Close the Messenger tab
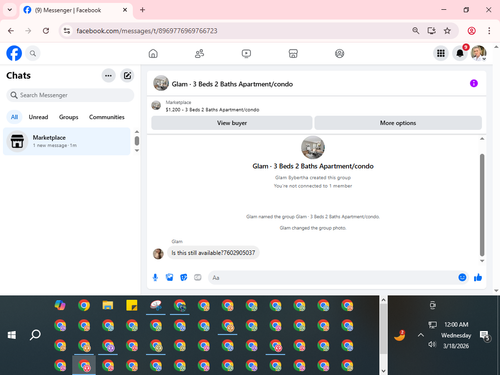 pyautogui.click(x=125, y=10)
